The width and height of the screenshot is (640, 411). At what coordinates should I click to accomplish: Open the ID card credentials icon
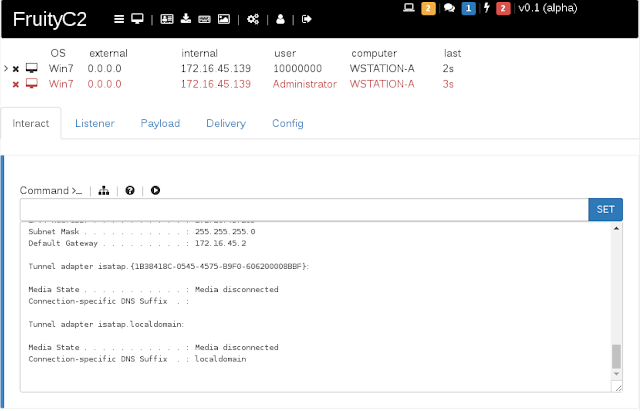(x=167, y=19)
